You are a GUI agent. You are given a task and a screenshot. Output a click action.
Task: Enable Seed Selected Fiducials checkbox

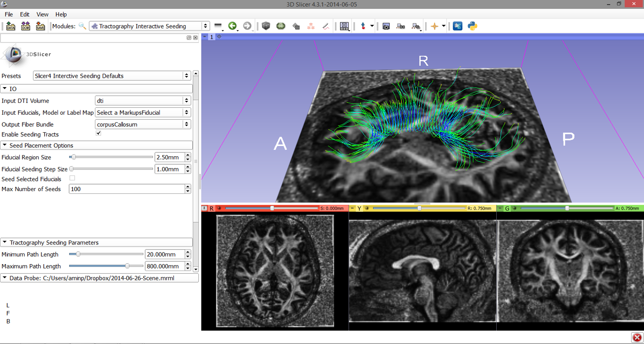pos(72,178)
